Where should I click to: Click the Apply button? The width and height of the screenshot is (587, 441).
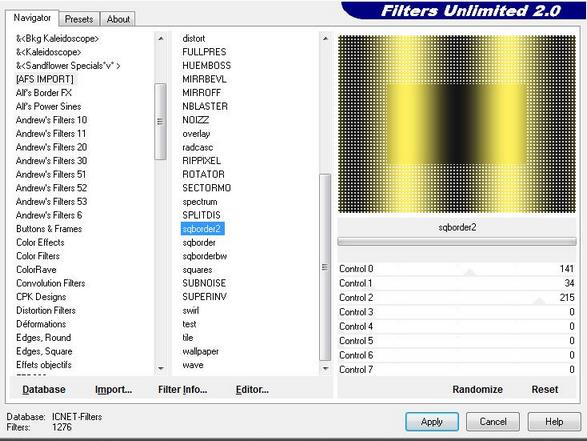tap(432, 422)
